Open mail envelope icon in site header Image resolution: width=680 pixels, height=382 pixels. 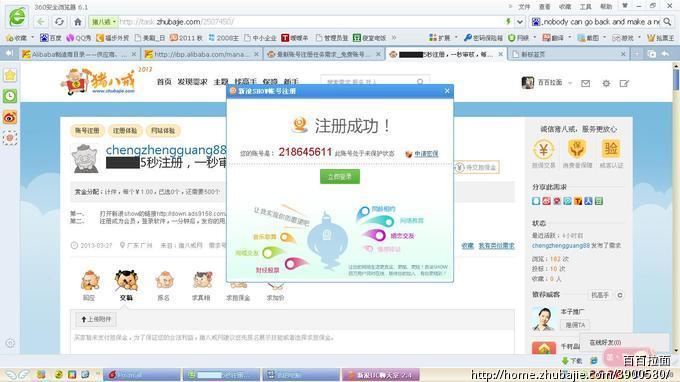(x=585, y=83)
